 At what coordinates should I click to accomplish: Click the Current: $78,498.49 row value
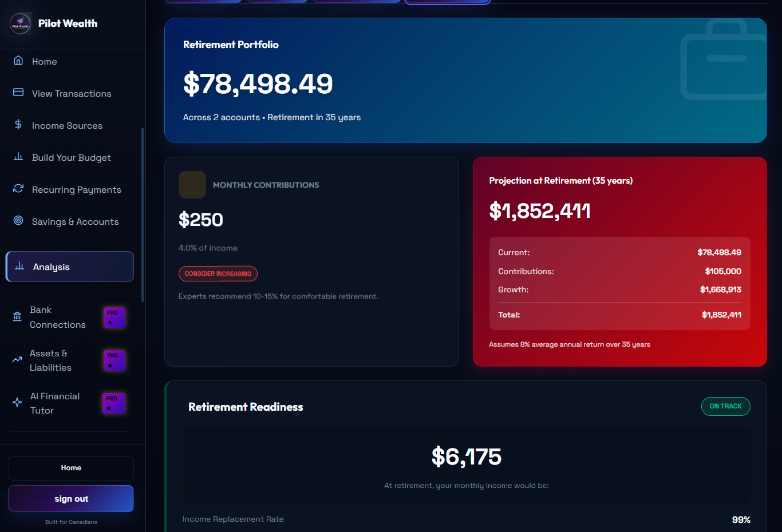(x=720, y=252)
